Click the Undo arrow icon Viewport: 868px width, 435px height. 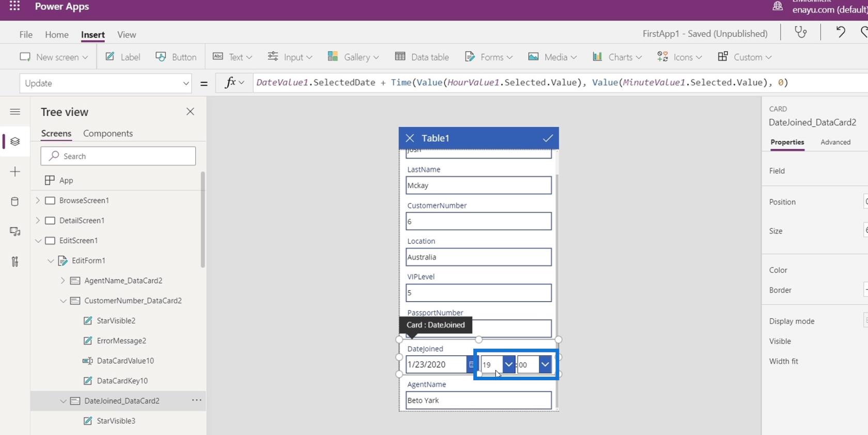tap(841, 33)
